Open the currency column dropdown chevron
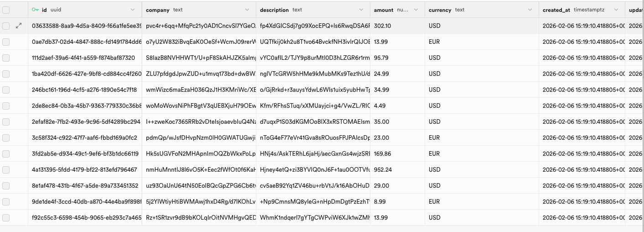The width and height of the screenshot is (644, 232). point(530,10)
